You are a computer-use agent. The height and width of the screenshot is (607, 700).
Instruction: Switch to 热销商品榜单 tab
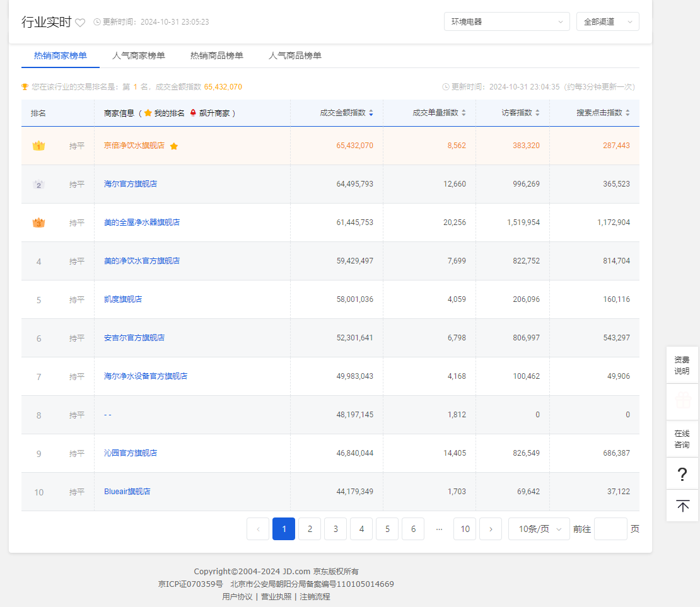pos(216,56)
